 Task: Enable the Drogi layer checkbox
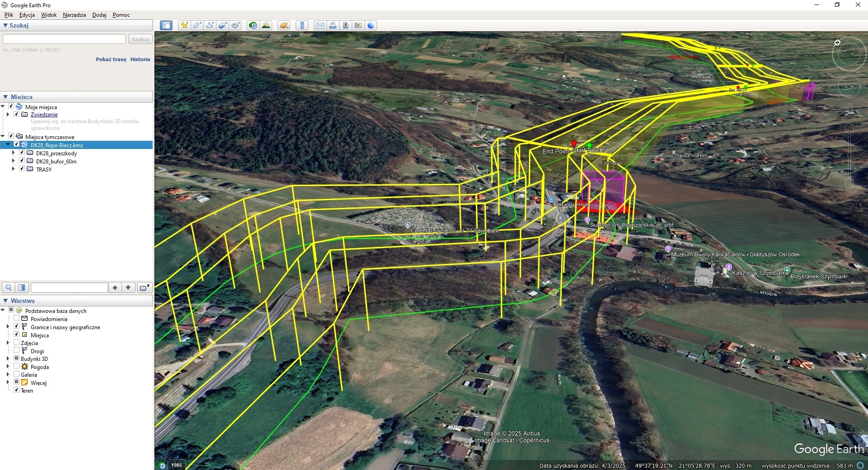point(17,351)
